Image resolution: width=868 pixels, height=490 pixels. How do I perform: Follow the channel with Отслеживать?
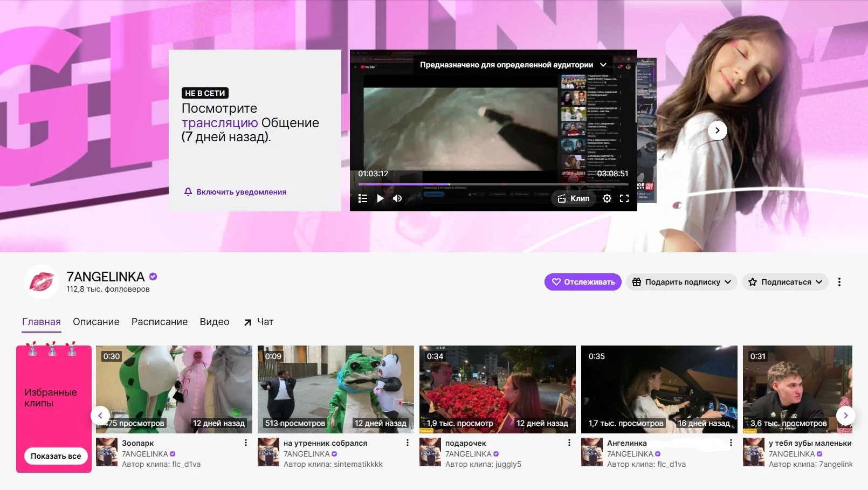(x=583, y=282)
